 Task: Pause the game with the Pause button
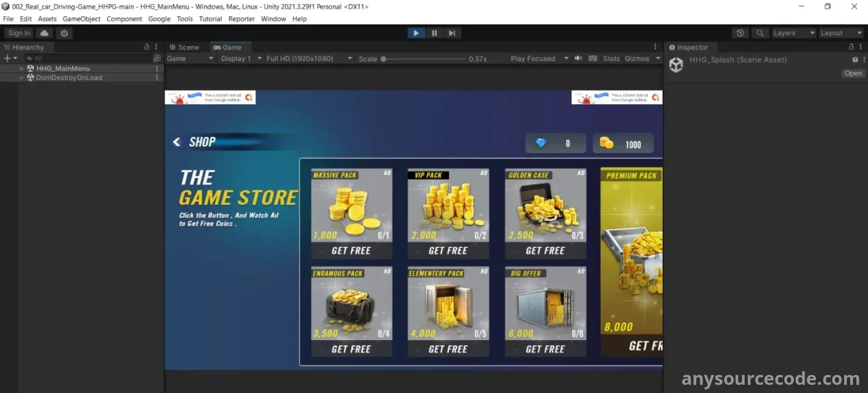click(x=434, y=33)
